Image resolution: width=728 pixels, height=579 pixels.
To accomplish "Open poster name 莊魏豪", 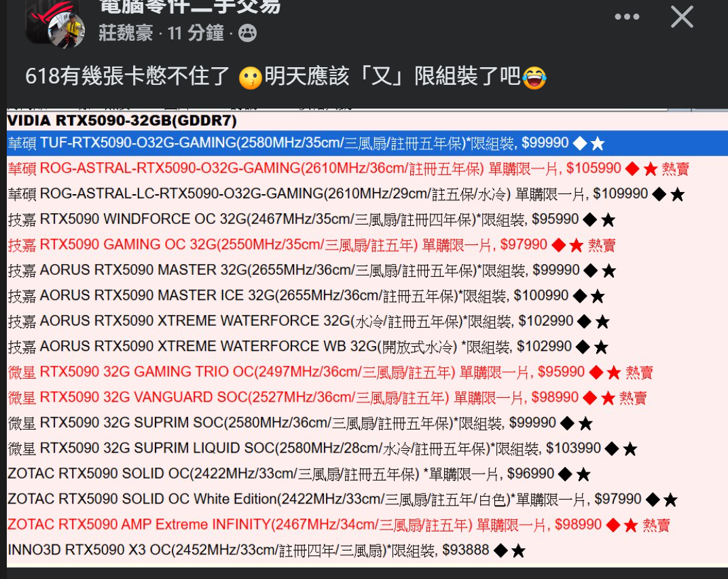I will [126, 33].
